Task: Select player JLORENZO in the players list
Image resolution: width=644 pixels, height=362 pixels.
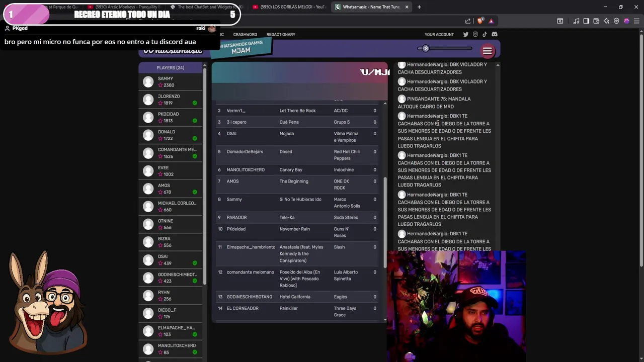Action: pos(170,100)
